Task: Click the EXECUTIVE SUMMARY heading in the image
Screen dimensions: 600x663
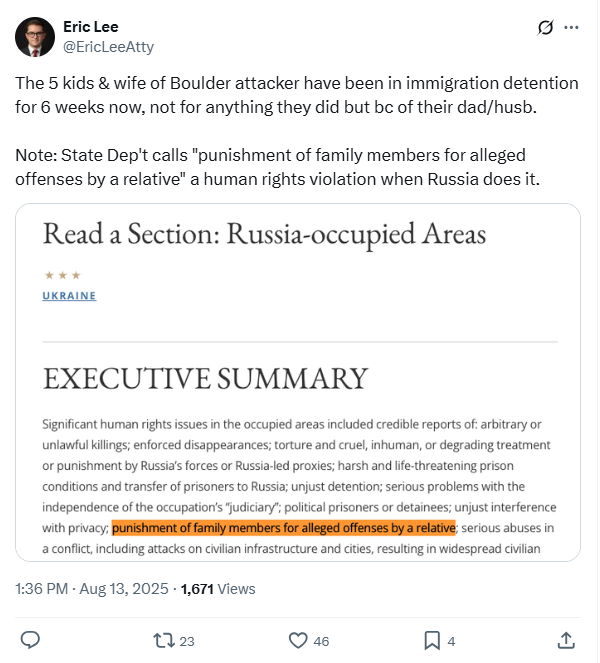Action: pyautogui.click(x=205, y=378)
